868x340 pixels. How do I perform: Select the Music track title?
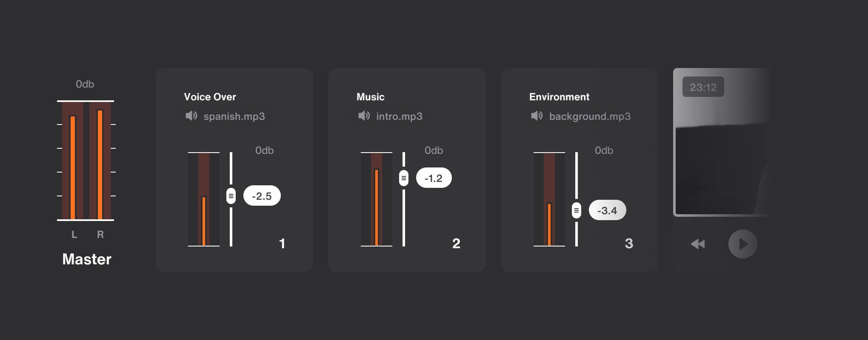370,97
